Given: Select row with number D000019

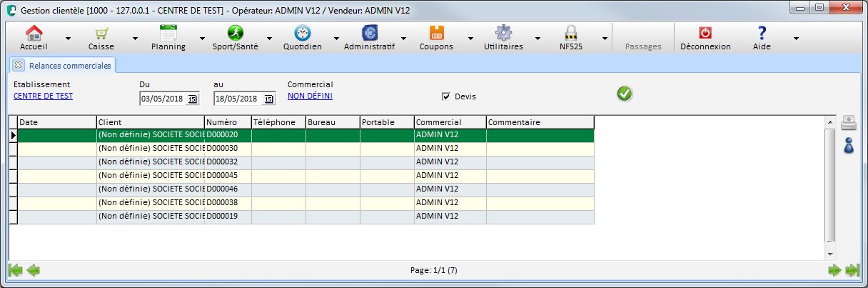Looking at the screenshot, I should [x=306, y=217].
